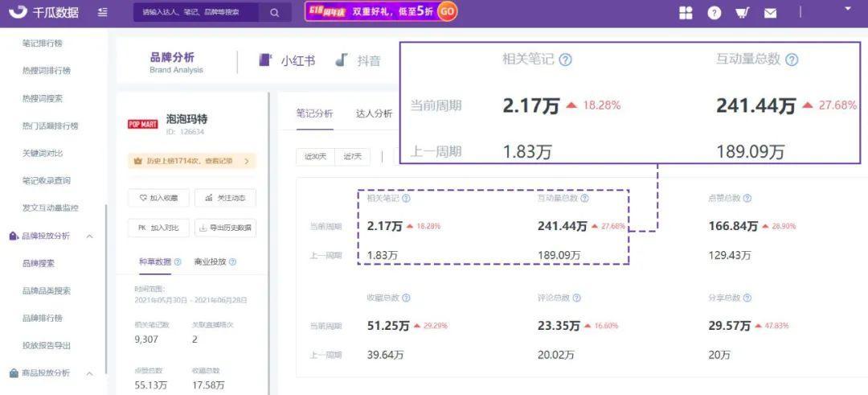Click the ID: 126634 text
Image resolution: width=868 pixels, height=395 pixels.
click(x=186, y=132)
